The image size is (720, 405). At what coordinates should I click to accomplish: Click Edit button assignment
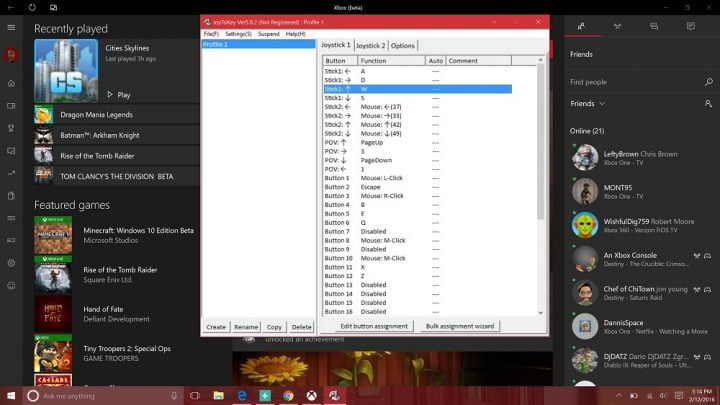(x=374, y=326)
